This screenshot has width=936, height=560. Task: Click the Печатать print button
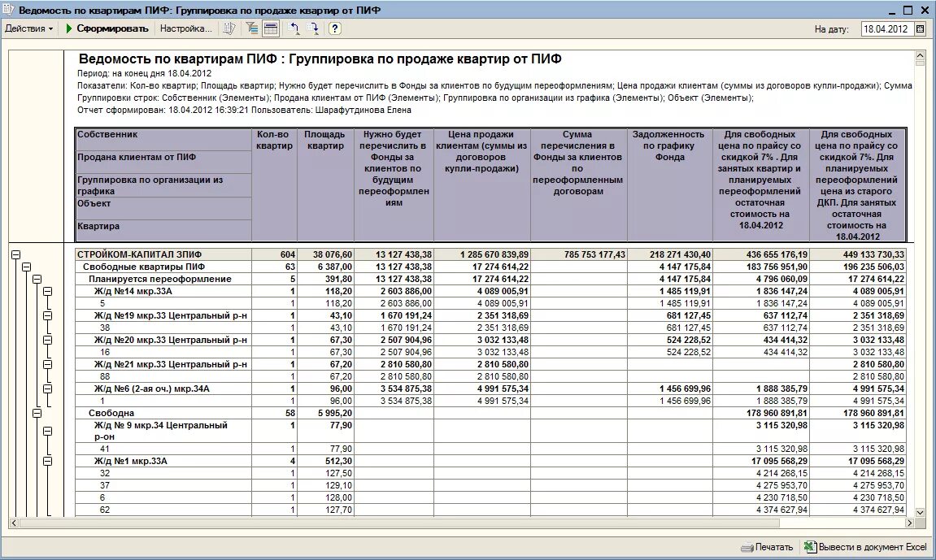(x=767, y=547)
